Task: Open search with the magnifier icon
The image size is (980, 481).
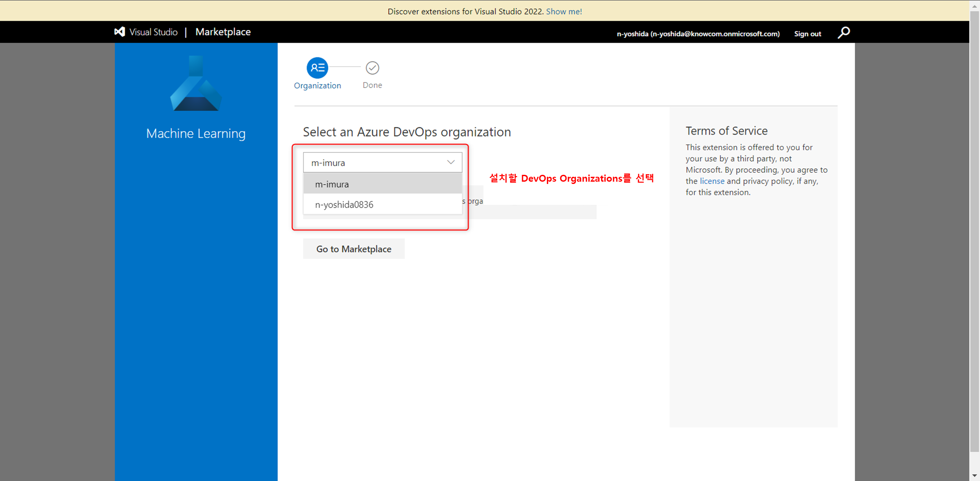Action: point(843,33)
